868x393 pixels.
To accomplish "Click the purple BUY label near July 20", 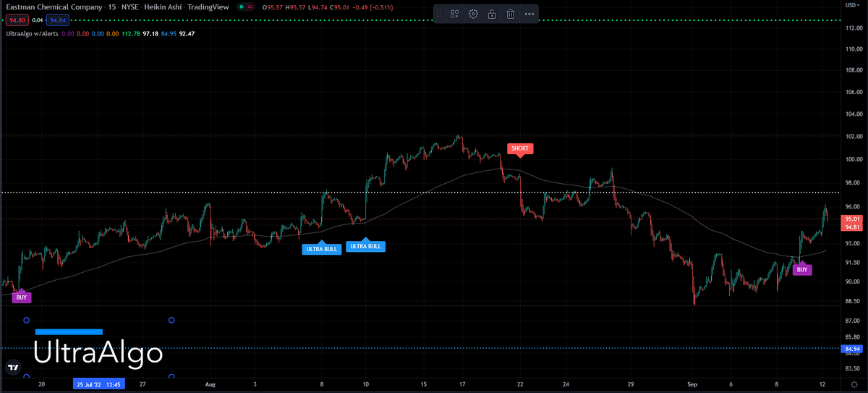I will [x=21, y=297].
